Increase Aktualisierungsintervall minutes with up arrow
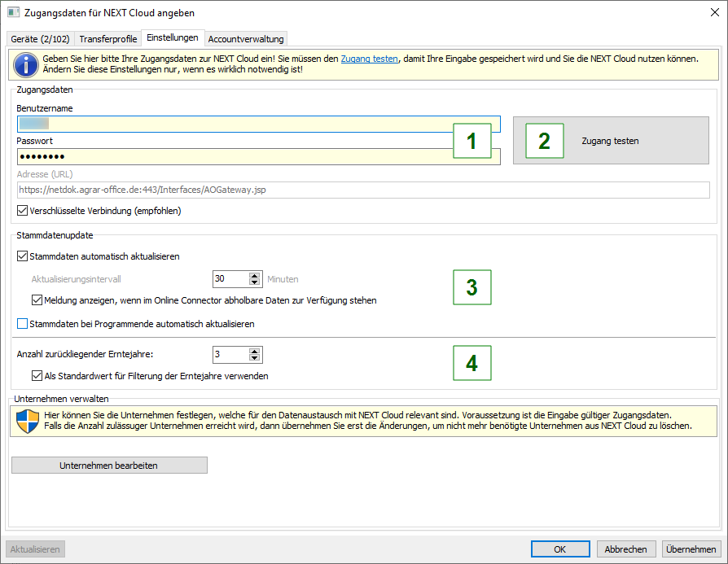 point(255,275)
